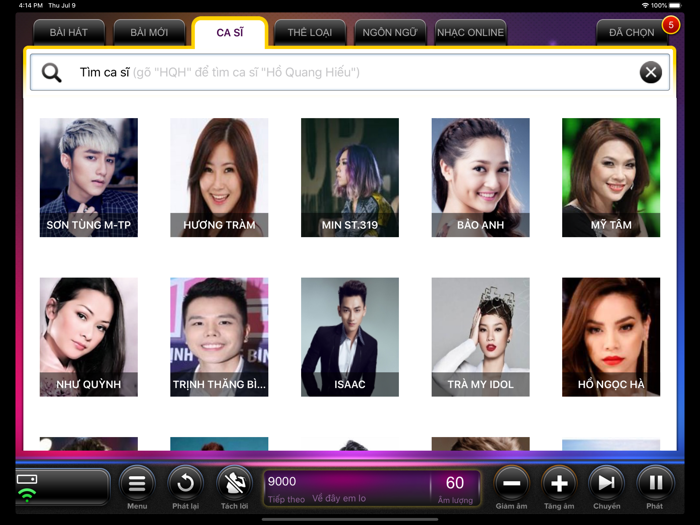This screenshot has width=700, height=525.
Task: Click the device box icon above Wi-Fi
Action: pos(27,479)
